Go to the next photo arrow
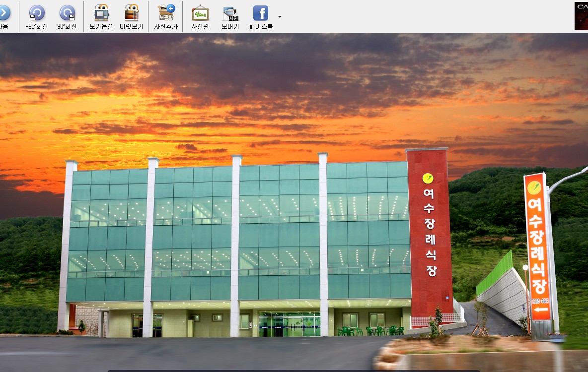 (4, 13)
